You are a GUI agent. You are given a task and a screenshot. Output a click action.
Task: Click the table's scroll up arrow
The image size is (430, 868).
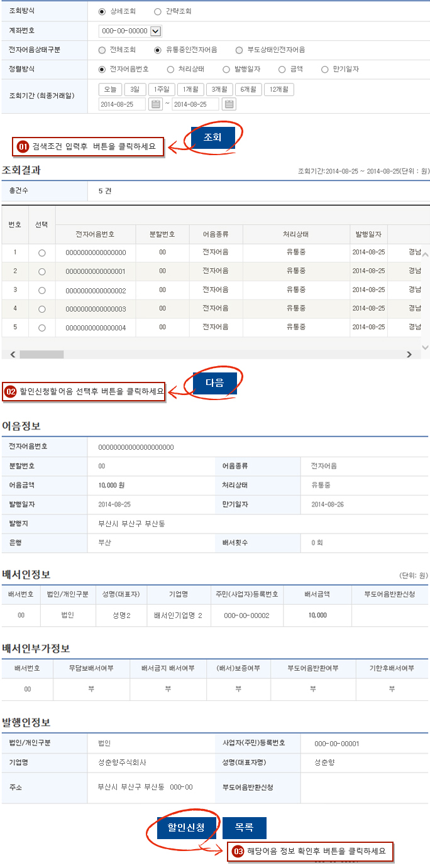425,255
